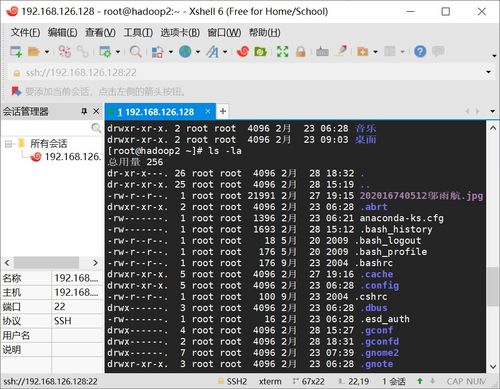Click the terminal scroll down arrow

[493, 367]
